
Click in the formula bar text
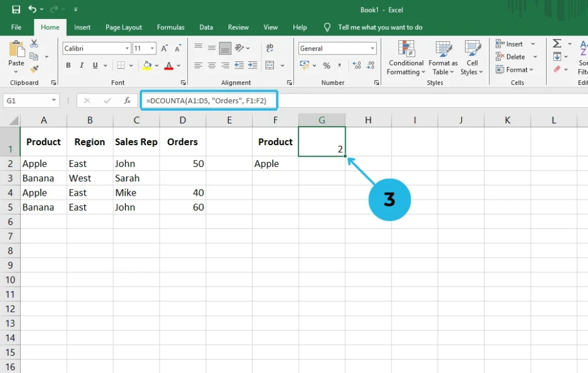click(206, 100)
